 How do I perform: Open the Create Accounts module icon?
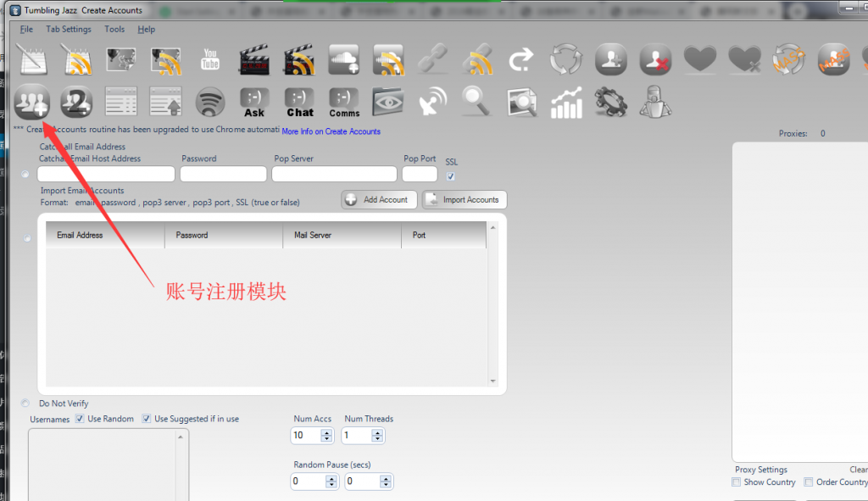[x=32, y=102]
